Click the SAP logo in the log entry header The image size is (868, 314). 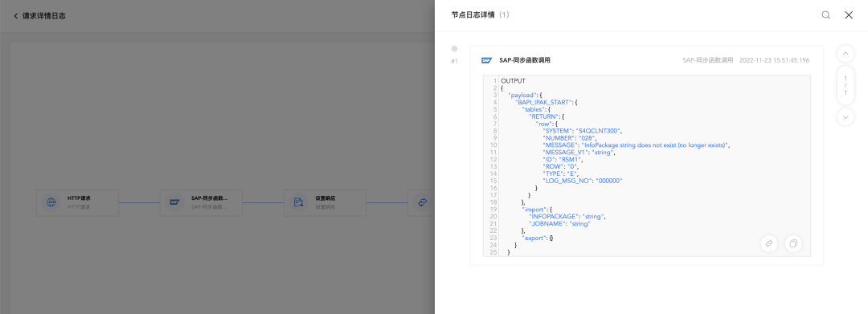[x=486, y=60]
